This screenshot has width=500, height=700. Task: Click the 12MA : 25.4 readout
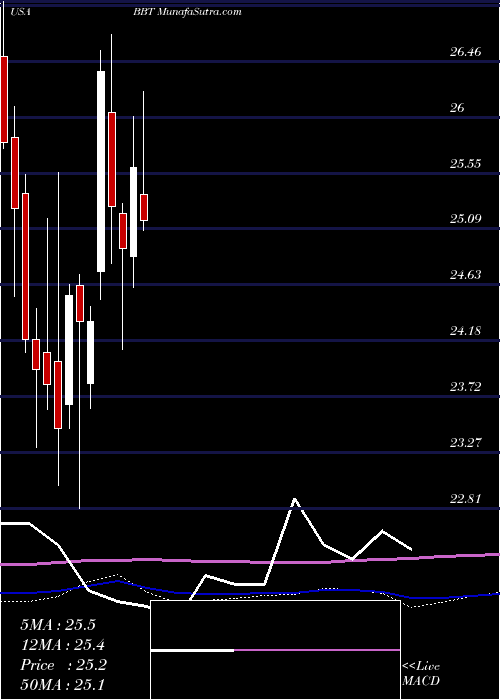[x=63, y=645]
